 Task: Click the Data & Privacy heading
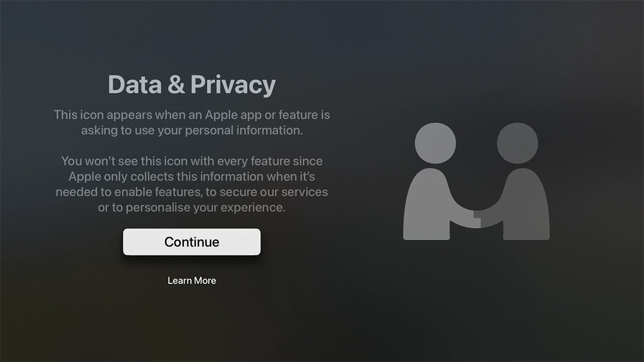tap(192, 85)
